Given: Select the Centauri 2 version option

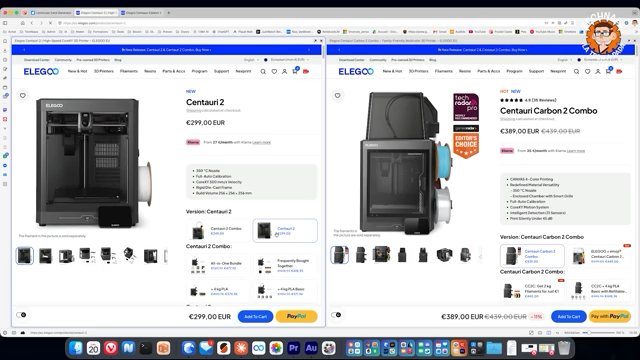Looking at the screenshot, I should [x=285, y=231].
